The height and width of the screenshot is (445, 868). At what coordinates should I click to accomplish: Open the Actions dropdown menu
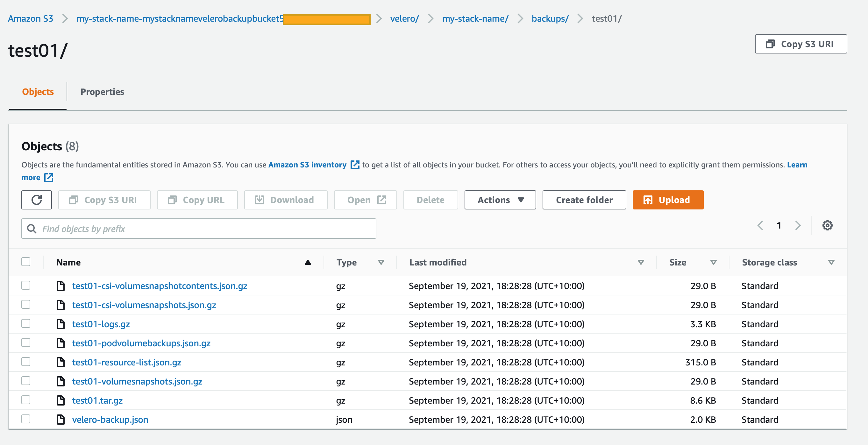point(500,200)
